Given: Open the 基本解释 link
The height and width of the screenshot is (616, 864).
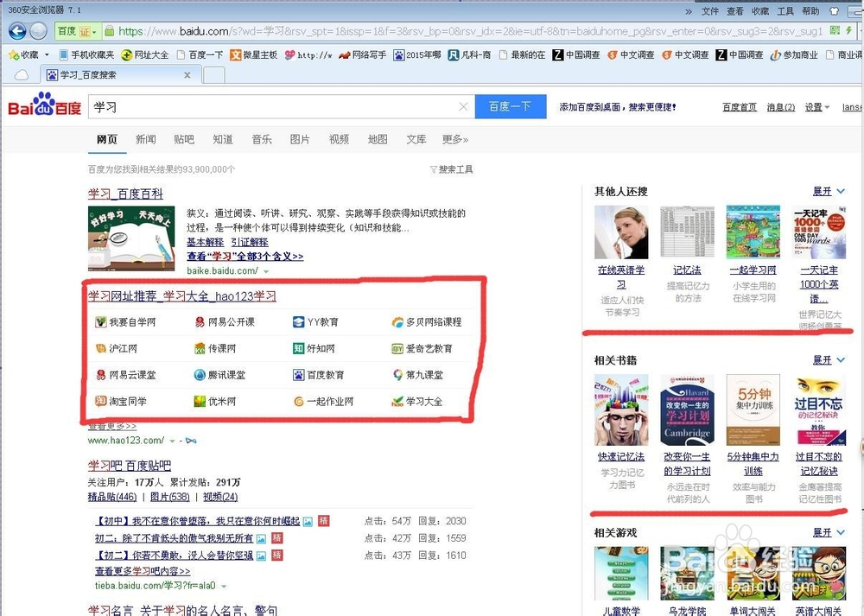Looking at the screenshot, I should tap(205, 243).
